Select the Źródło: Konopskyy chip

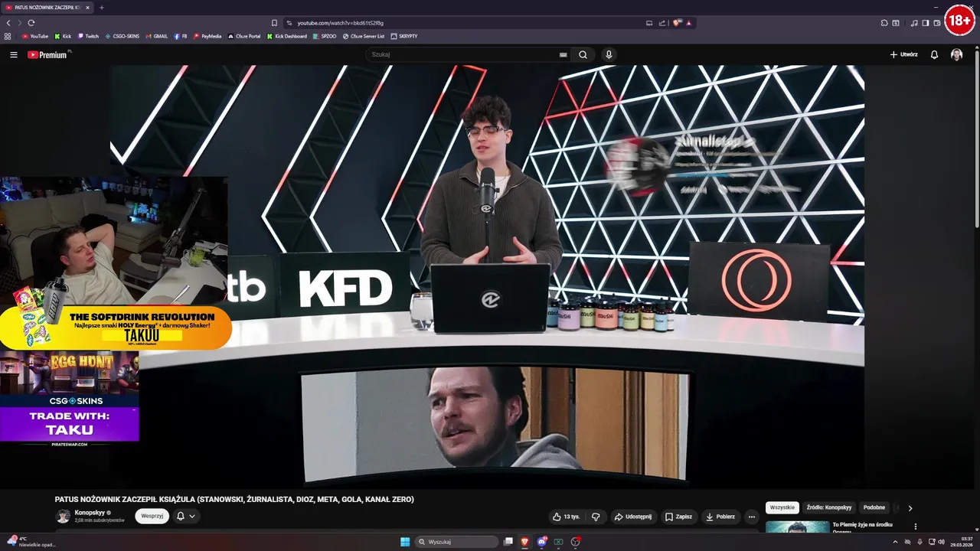click(x=829, y=507)
